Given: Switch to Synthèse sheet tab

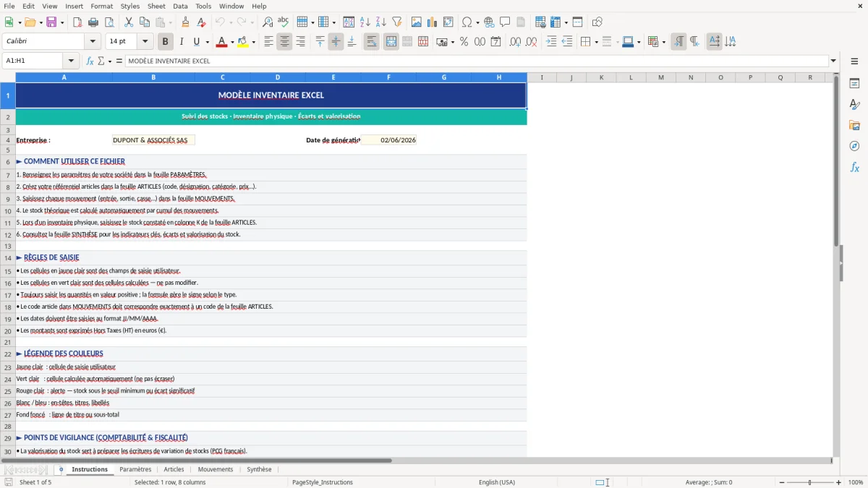Looking at the screenshot, I should coord(259,469).
